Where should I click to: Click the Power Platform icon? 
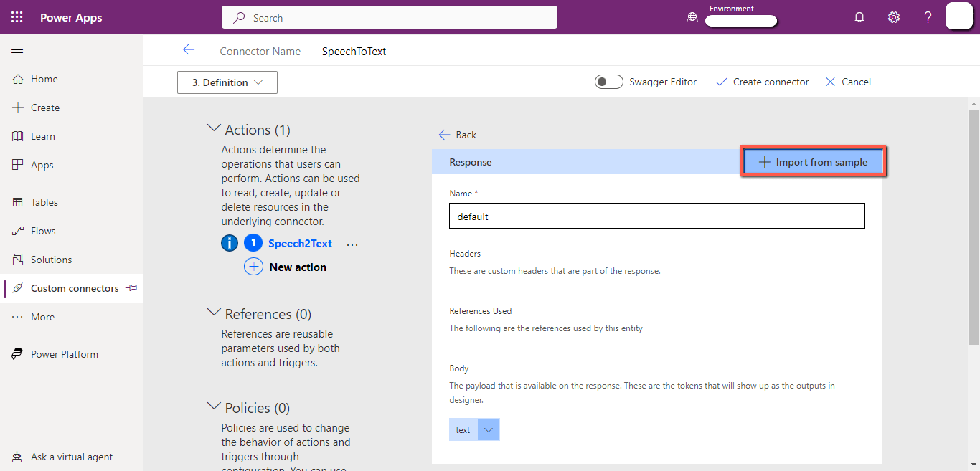pos(18,354)
